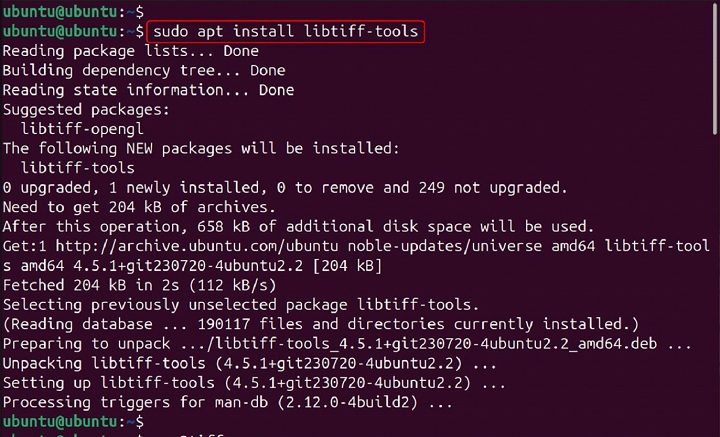Click the 'Preparing to unpack' .deb line
Viewport: 720px width, 437px height.
coord(345,344)
